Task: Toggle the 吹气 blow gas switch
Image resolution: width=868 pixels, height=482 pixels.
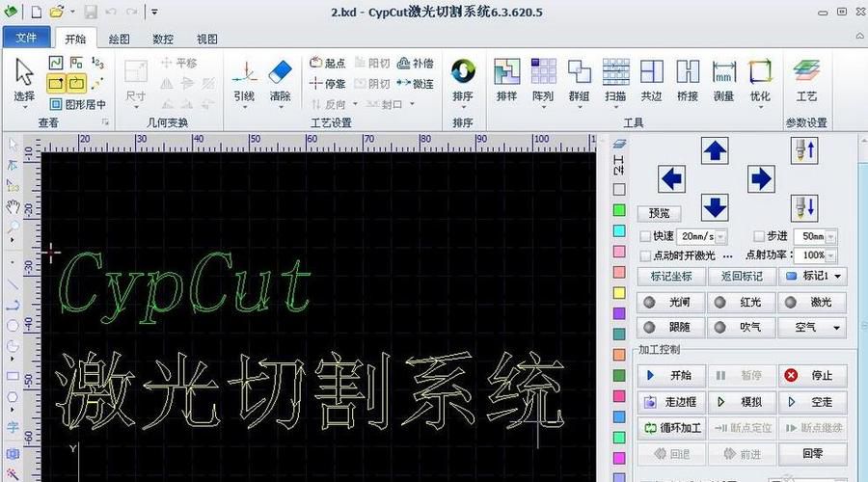Action: (x=742, y=327)
